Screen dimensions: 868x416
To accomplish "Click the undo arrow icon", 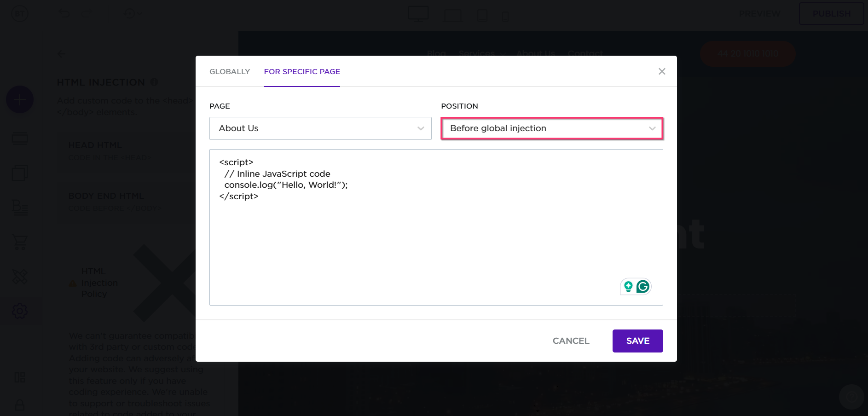I will click(64, 14).
